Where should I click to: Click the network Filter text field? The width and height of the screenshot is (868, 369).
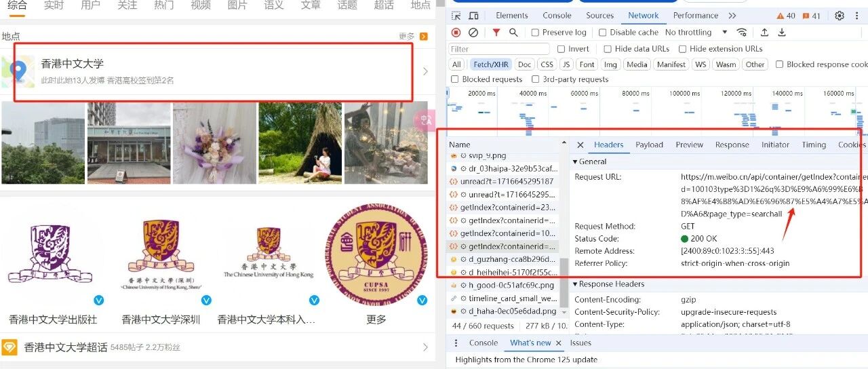coord(499,49)
